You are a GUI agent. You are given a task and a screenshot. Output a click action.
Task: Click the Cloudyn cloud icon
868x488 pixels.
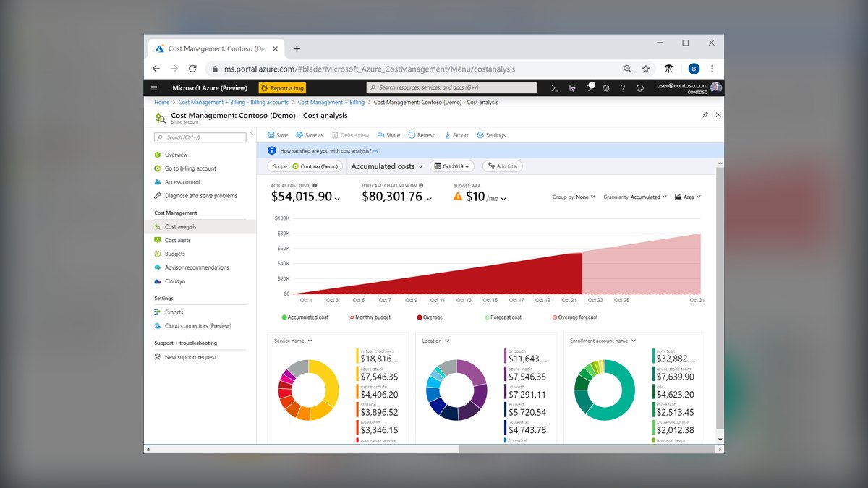[158, 281]
